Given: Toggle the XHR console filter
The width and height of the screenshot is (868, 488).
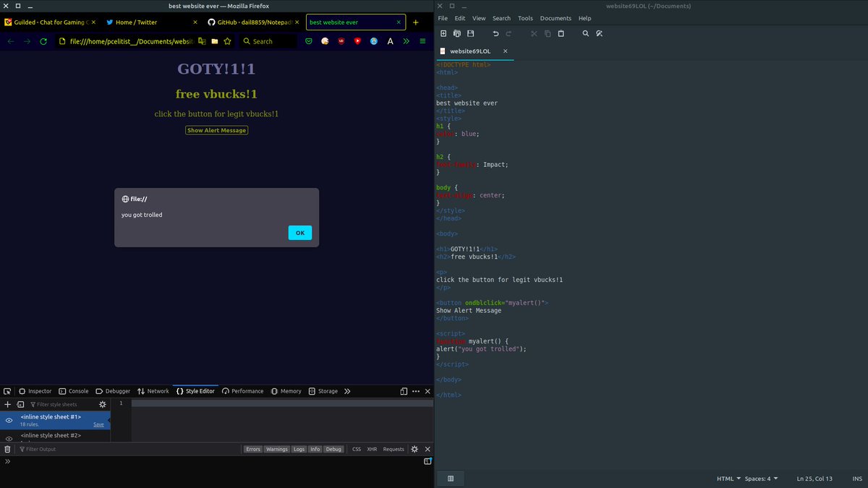Looking at the screenshot, I should 372,449.
